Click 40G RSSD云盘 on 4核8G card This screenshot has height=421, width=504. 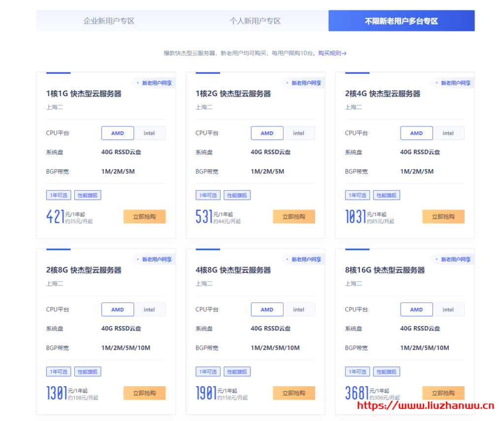pos(271,329)
